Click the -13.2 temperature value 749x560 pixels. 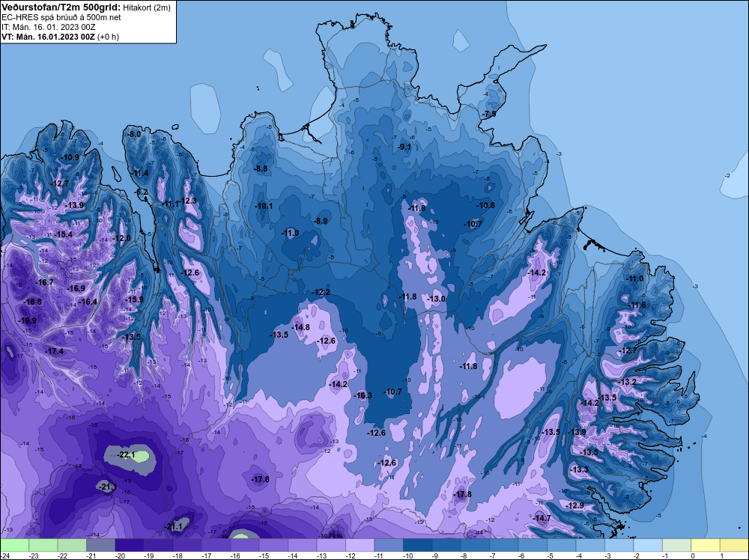click(627, 382)
